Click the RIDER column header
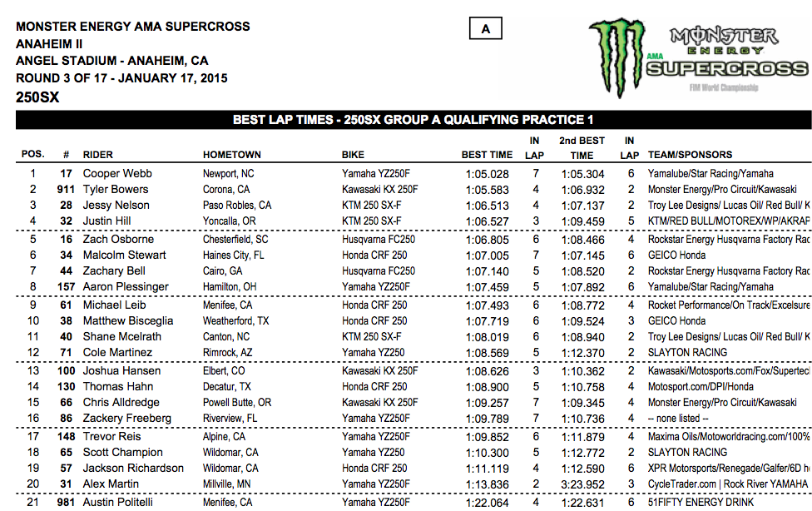 pyautogui.click(x=98, y=155)
